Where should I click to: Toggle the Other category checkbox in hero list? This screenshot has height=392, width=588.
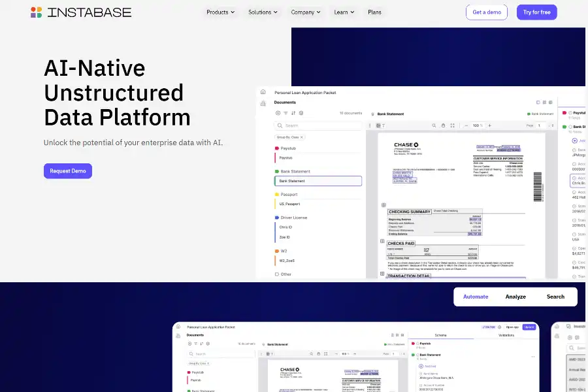[x=277, y=274]
